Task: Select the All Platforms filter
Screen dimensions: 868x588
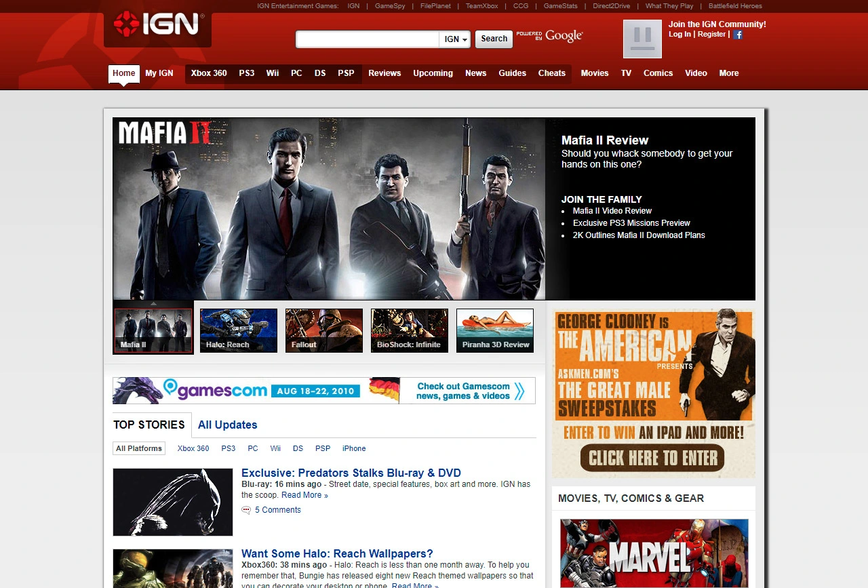Action: point(139,448)
